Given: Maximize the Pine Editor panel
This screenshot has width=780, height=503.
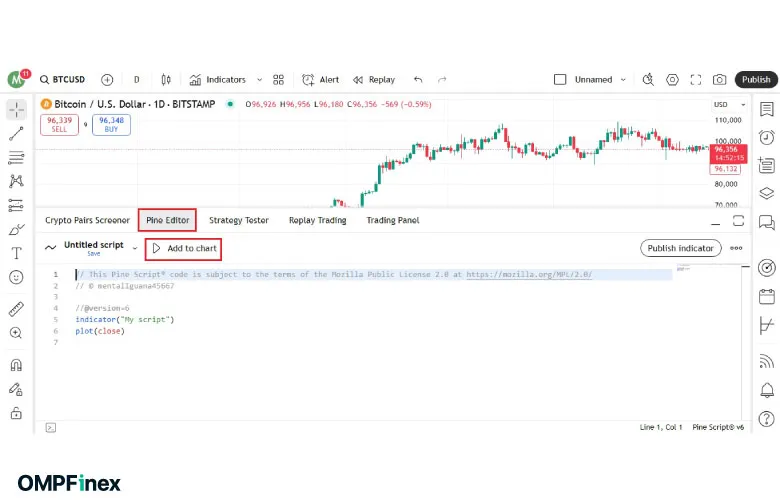Looking at the screenshot, I should (x=739, y=220).
